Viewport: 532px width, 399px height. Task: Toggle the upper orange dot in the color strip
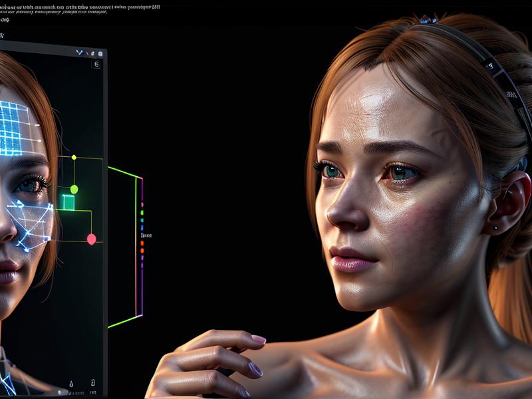[142, 243]
